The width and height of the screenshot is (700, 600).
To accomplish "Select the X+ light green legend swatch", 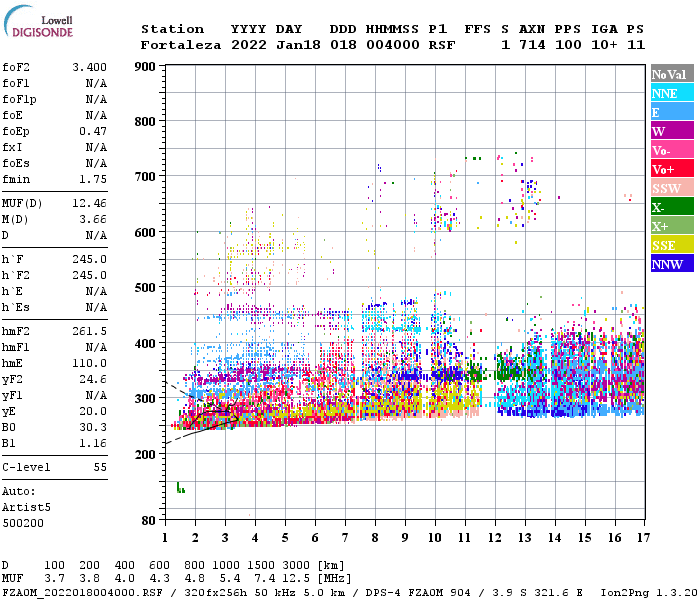I will point(672,226).
